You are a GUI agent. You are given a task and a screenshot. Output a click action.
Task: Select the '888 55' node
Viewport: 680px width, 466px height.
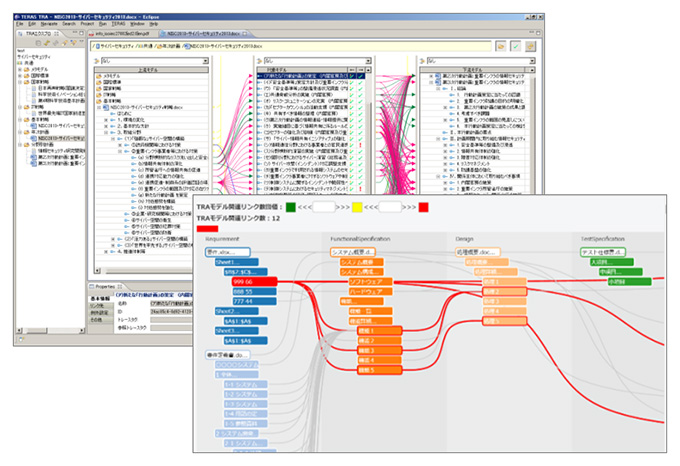click(255, 292)
